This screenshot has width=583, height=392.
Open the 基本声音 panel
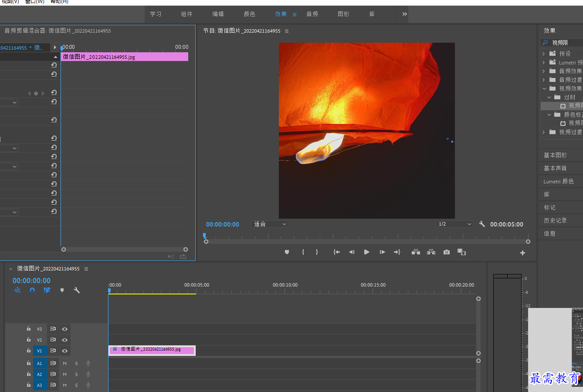[555, 168]
